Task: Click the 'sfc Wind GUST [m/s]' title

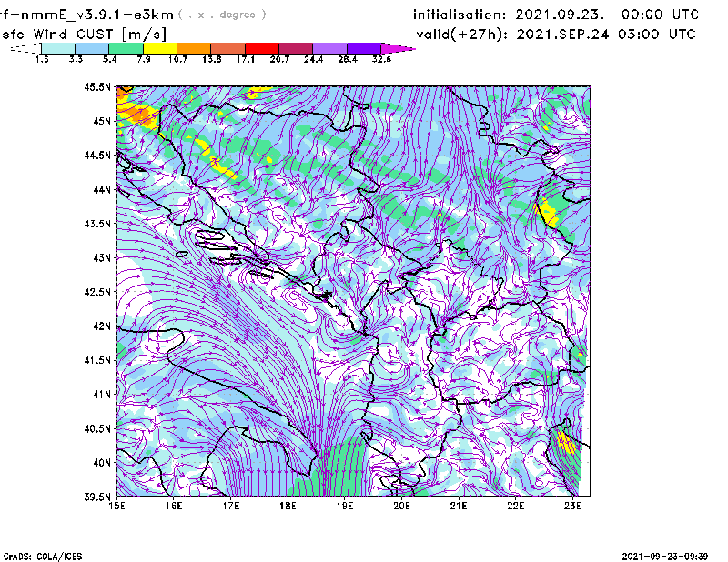Action: point(85,35)
